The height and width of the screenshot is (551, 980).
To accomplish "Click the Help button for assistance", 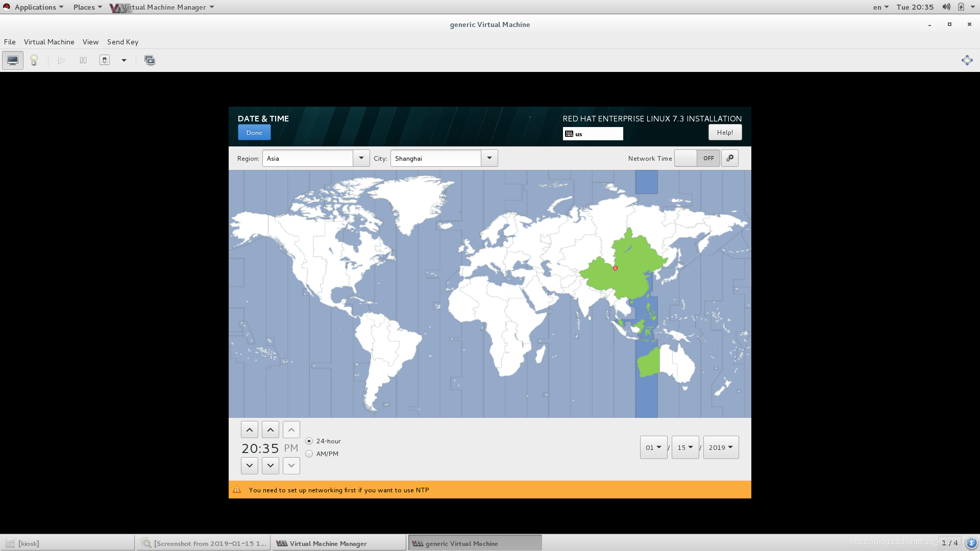I will point(725,132).
